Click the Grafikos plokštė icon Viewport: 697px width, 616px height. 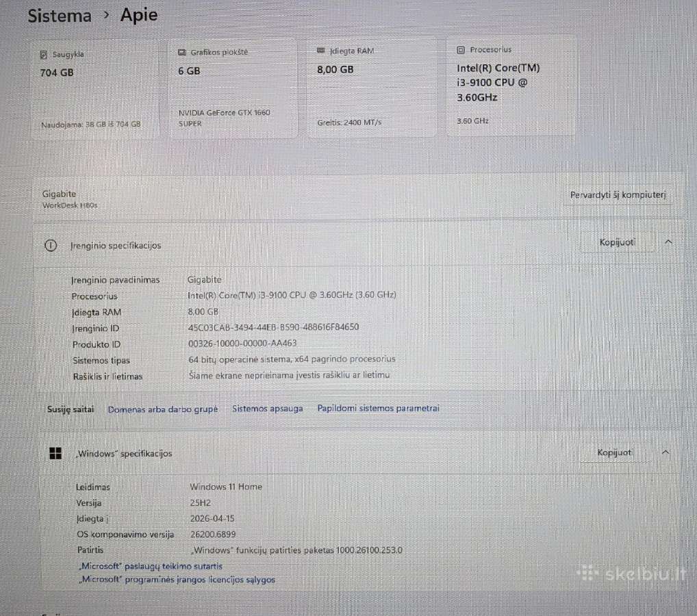(x=182, y=53)
